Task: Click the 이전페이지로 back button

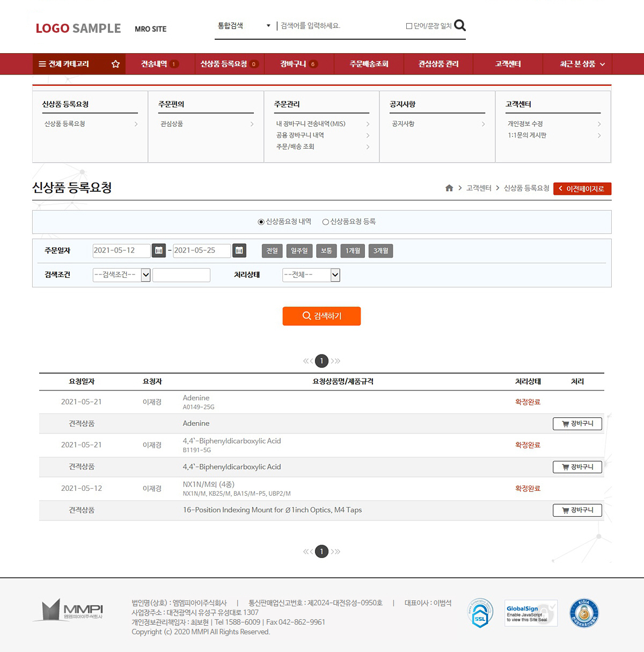Action: (582, 189)
